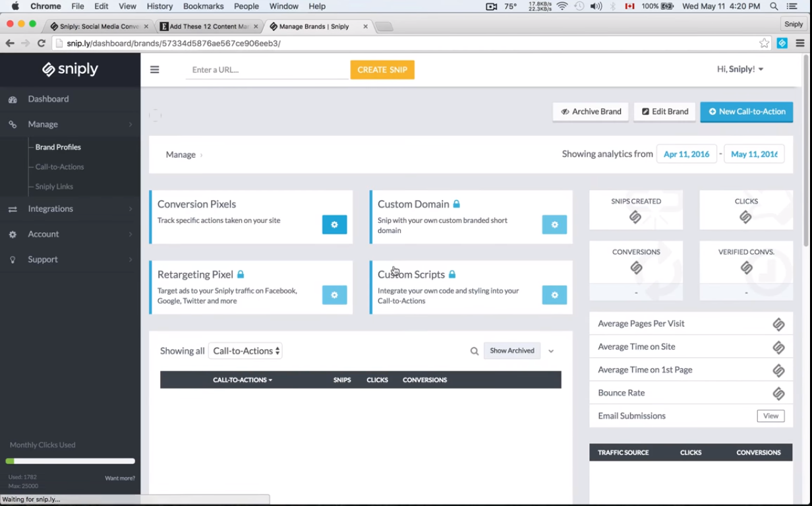Open the Retargeting Pixel settings gear
This screenshot has width=812, height=506.
[x=334, y=295]
